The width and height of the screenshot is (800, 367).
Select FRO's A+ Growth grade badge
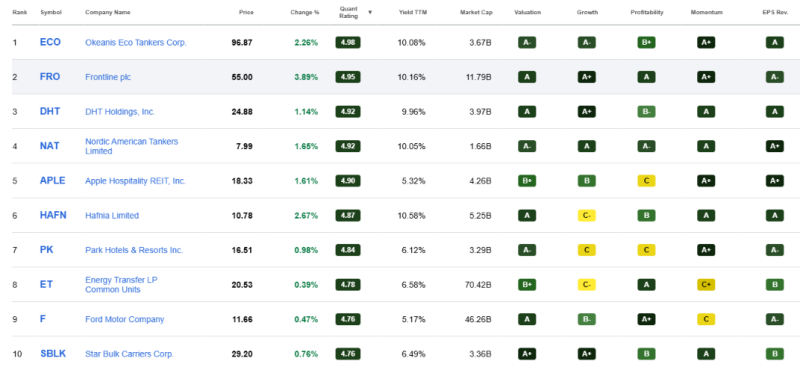[x=587, y=77]
